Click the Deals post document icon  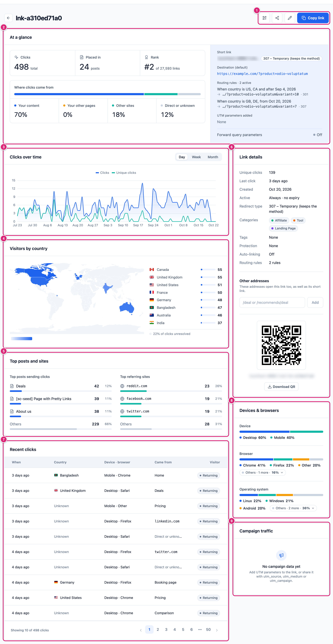[12, 386]
